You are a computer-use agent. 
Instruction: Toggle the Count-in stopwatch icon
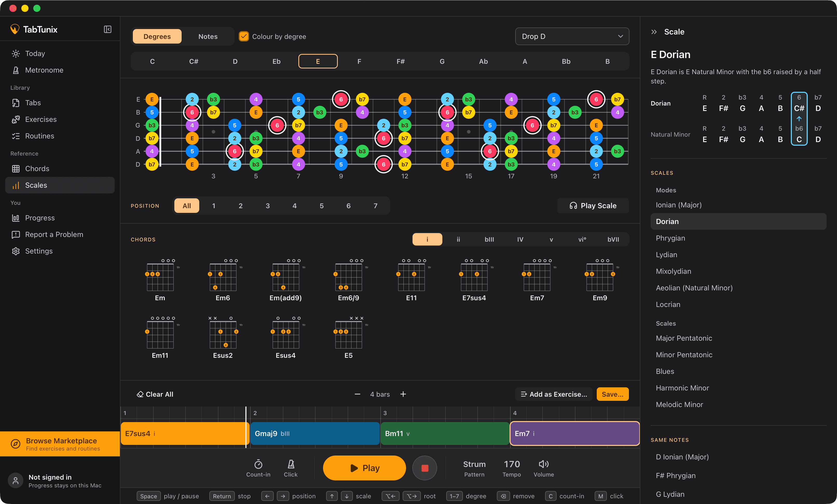(258, 468)
